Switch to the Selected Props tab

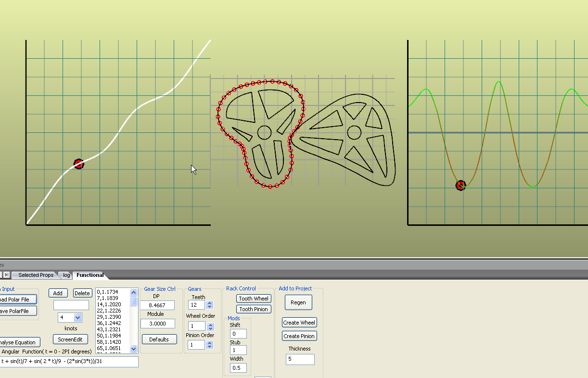click(x=36, y=275)
